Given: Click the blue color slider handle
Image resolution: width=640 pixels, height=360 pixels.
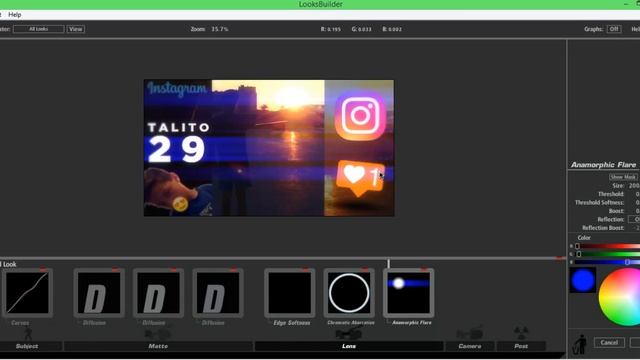Looking at the screenshot, I should pos(627,262).
